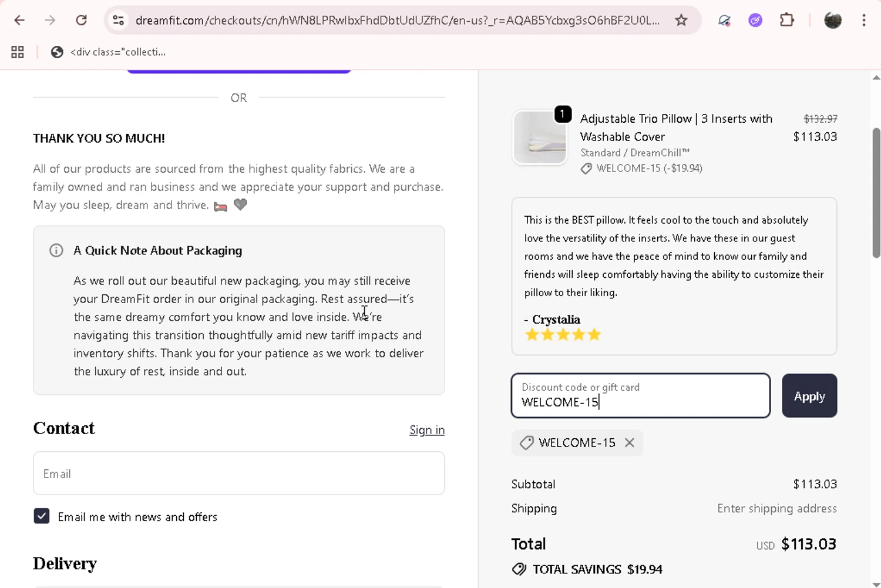The height and width of the screenshot is (588, 881).
Task: Focus the Email input field
Action: (239, 473)
